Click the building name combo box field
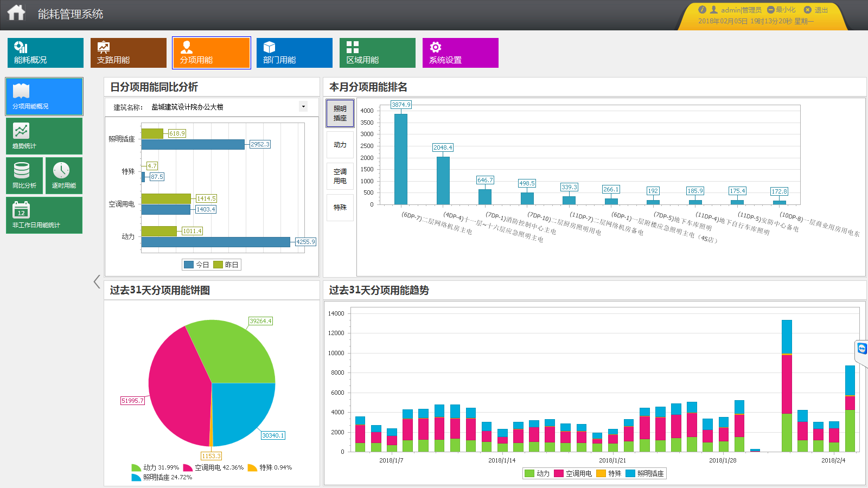The image size is (868, 488). pos(228,107)
